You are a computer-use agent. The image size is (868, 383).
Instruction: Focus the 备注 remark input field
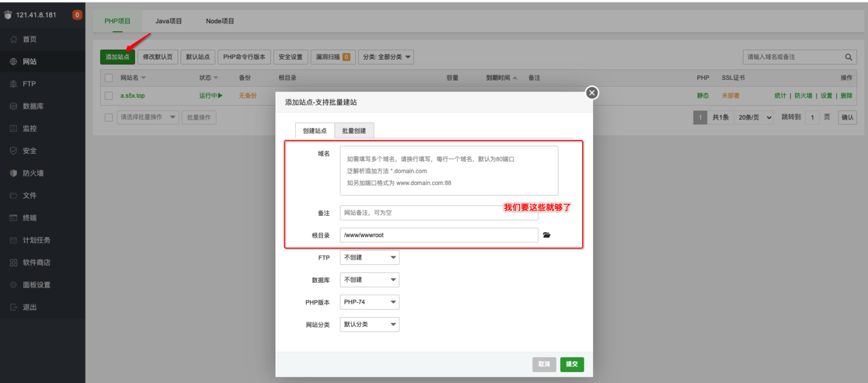(x=439, y=213)
